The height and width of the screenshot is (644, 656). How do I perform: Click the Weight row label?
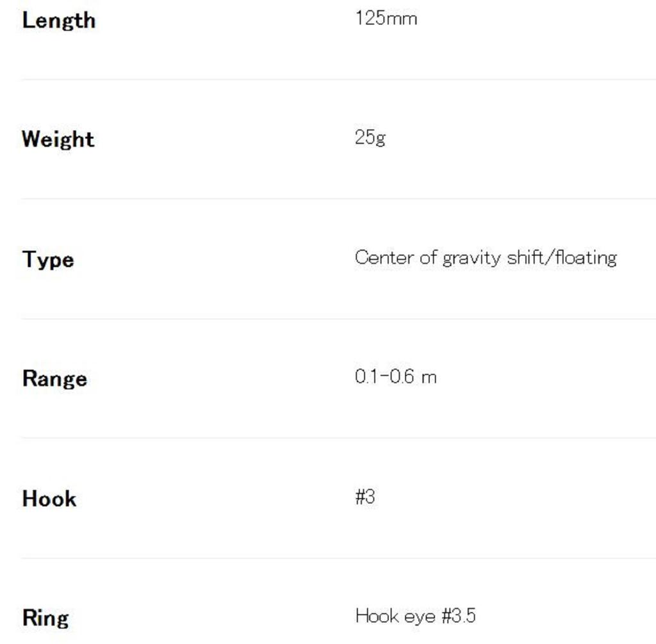point(58,139)
